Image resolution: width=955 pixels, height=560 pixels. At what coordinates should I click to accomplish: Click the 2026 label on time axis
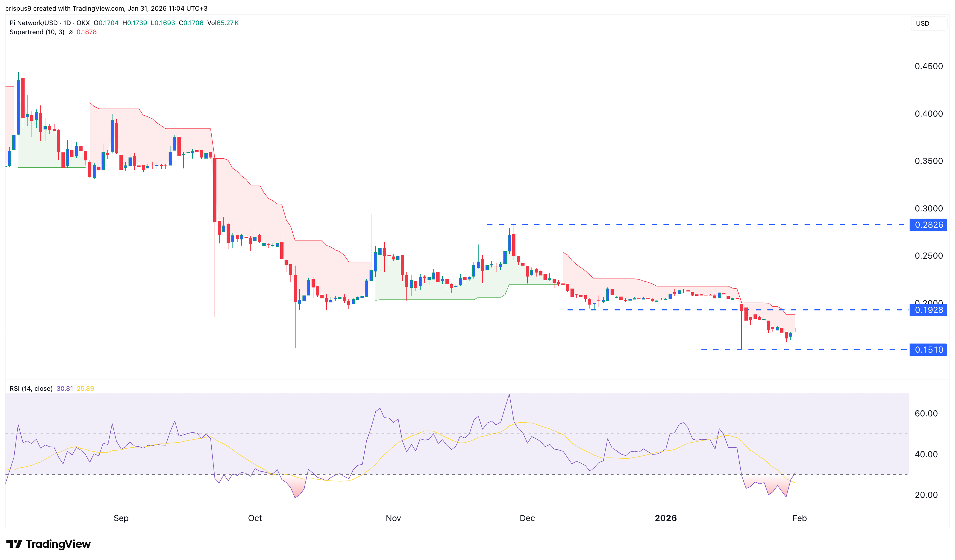[x=665, y=518]
